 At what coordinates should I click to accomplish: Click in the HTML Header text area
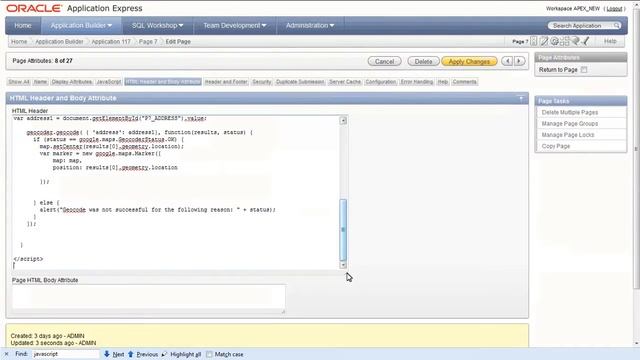click(x=176, y=192)
